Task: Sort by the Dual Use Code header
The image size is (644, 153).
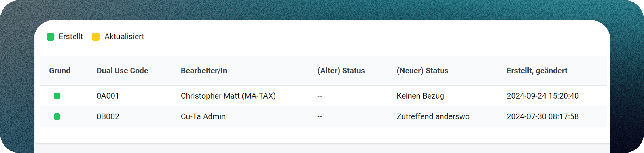Action: point(122,71)
